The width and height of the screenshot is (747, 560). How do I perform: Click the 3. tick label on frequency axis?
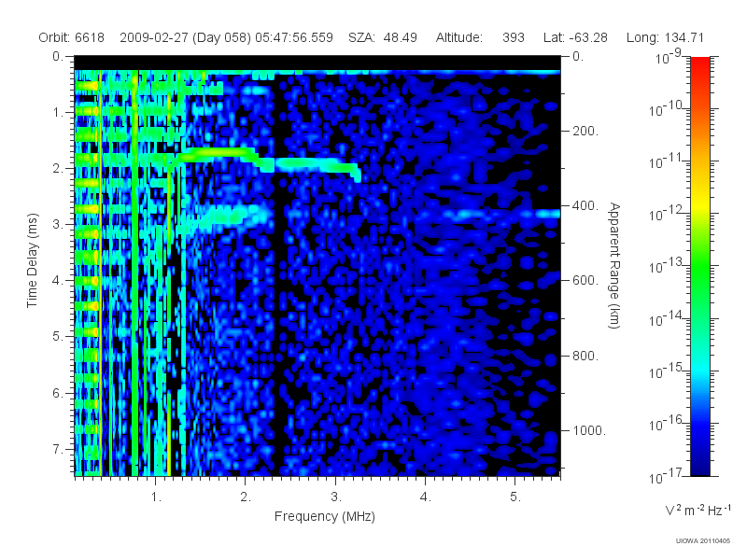pos(336,497)
